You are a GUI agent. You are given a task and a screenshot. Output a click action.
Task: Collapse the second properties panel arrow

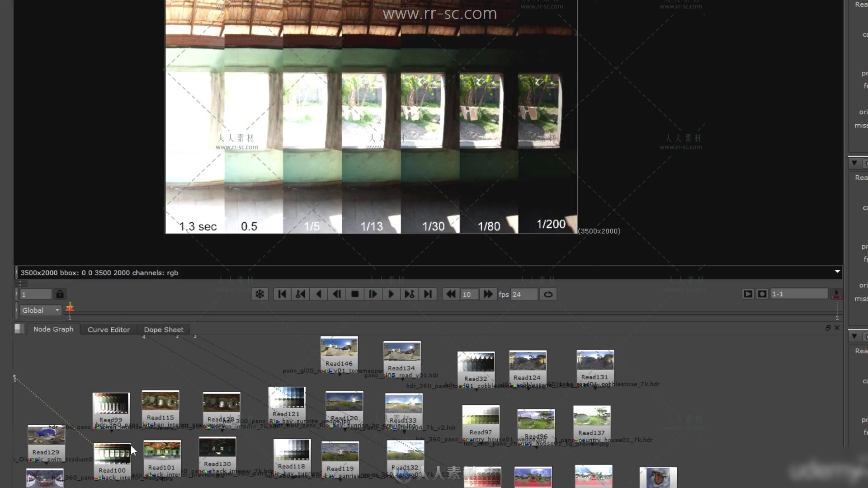[854, 163]
